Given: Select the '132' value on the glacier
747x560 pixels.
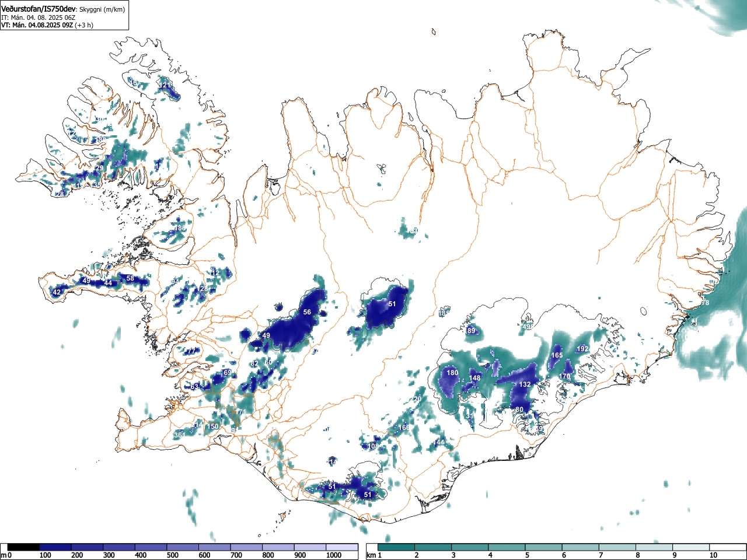Looking at the screenshot, I should point(525,384).
